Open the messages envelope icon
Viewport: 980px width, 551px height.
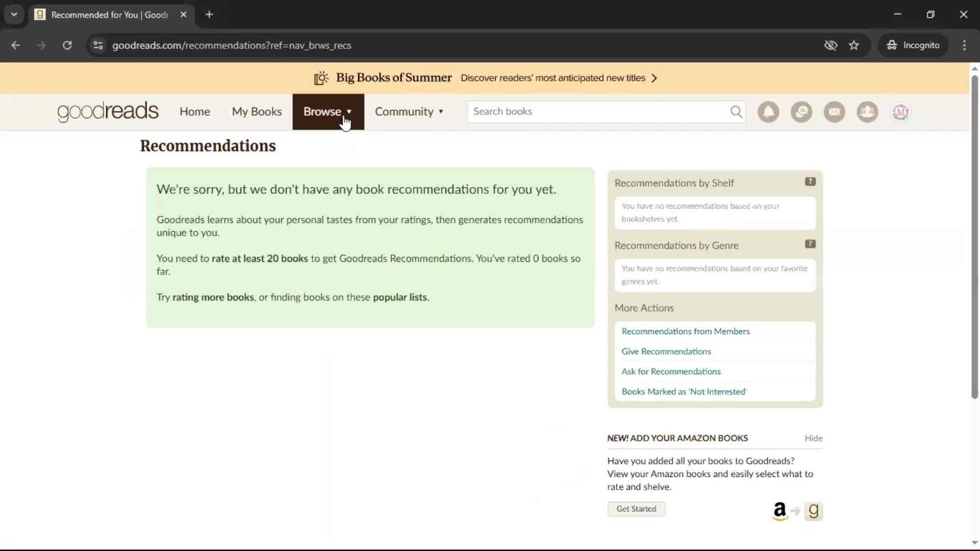835,112
